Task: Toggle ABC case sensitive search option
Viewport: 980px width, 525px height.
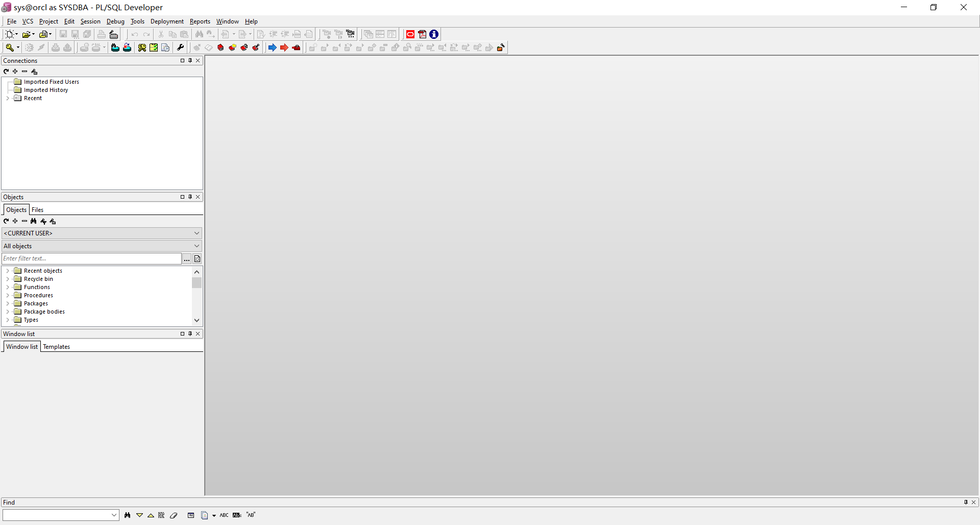Action: click(x=224, y=515)
